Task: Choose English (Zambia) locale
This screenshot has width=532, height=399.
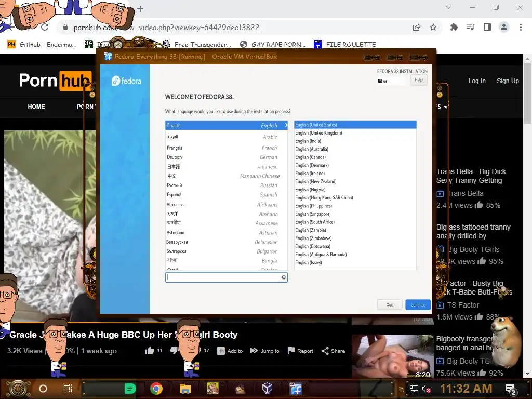Action: (355, 230)
